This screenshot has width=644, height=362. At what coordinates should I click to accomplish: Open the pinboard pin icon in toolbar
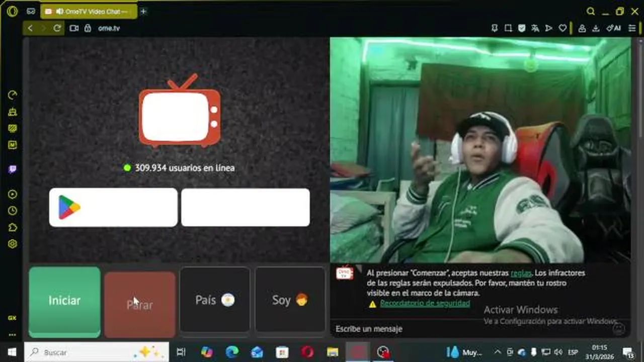tap(495, 28)
